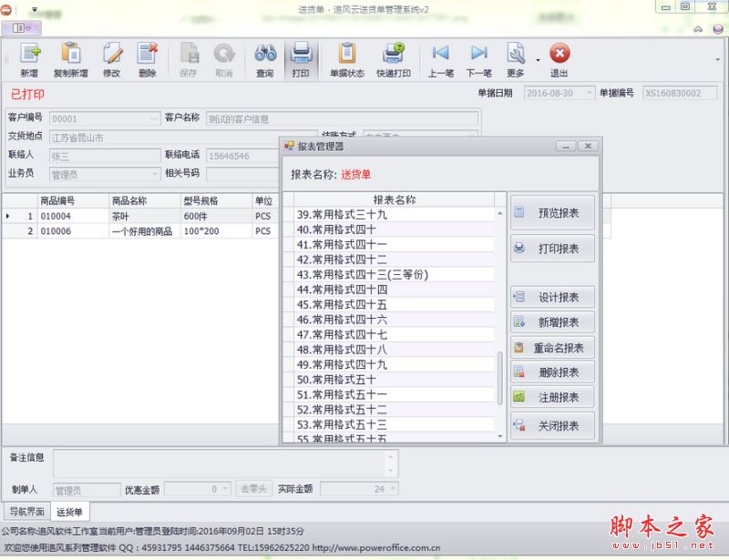
Task: Switch to the 导航界面 tab
Action: click(27, 512)
